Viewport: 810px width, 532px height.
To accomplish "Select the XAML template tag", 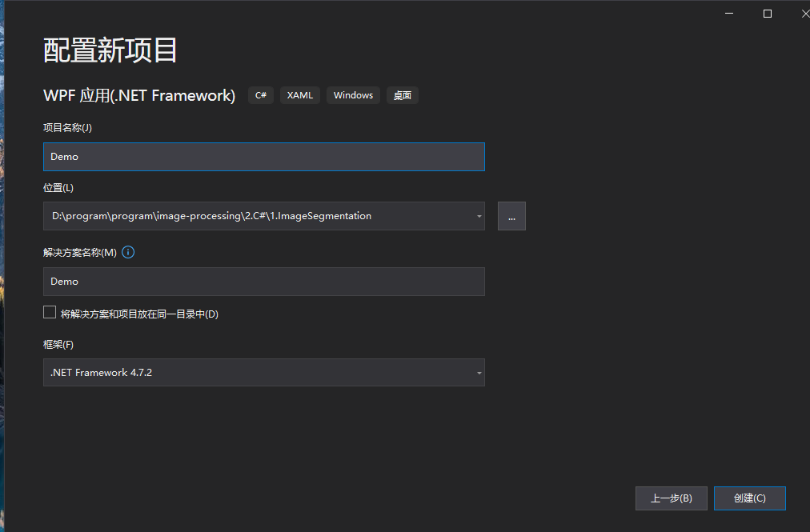I will coord(299,94).
